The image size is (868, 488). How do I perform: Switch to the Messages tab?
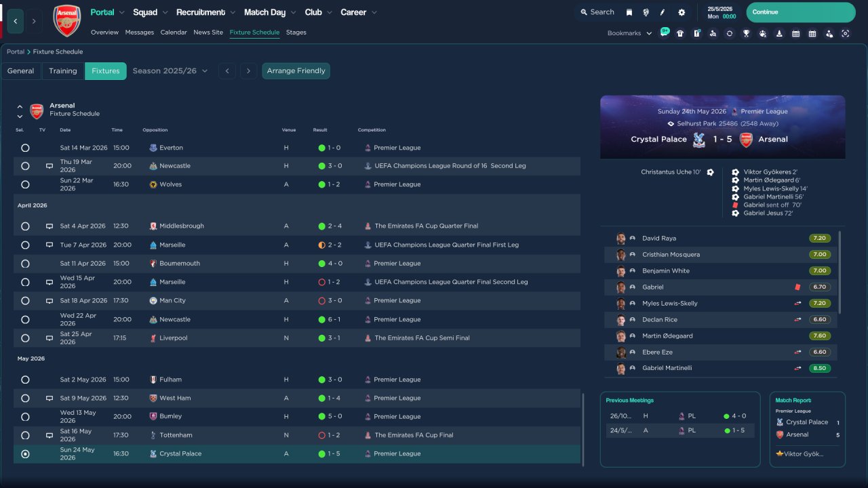(140, 33)
